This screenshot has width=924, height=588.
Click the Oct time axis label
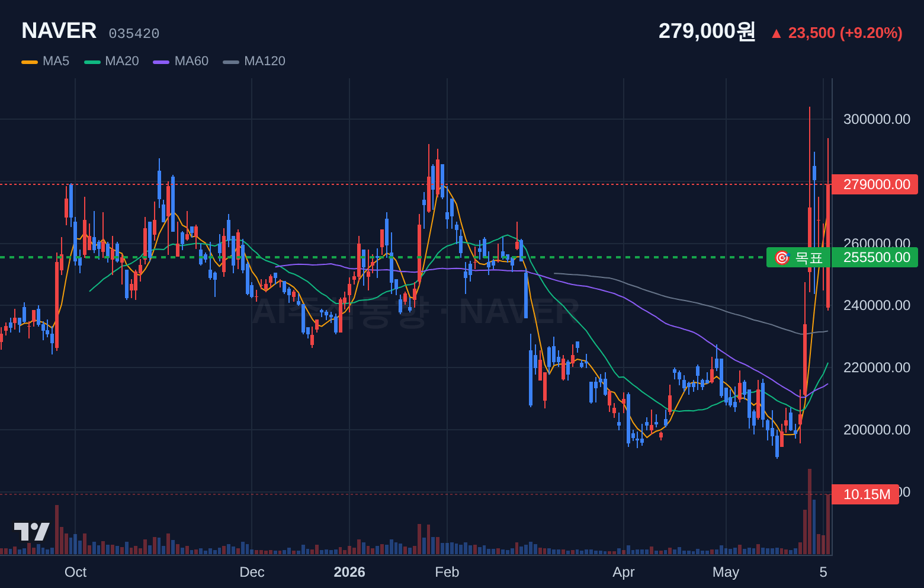pyautogui.click(x=75, y=572)
